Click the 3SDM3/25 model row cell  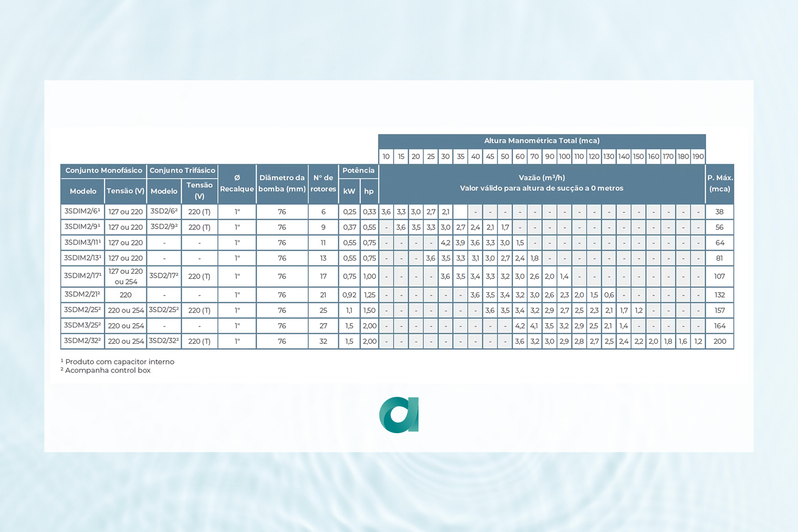pyautogui.click(x=82, y=326)
